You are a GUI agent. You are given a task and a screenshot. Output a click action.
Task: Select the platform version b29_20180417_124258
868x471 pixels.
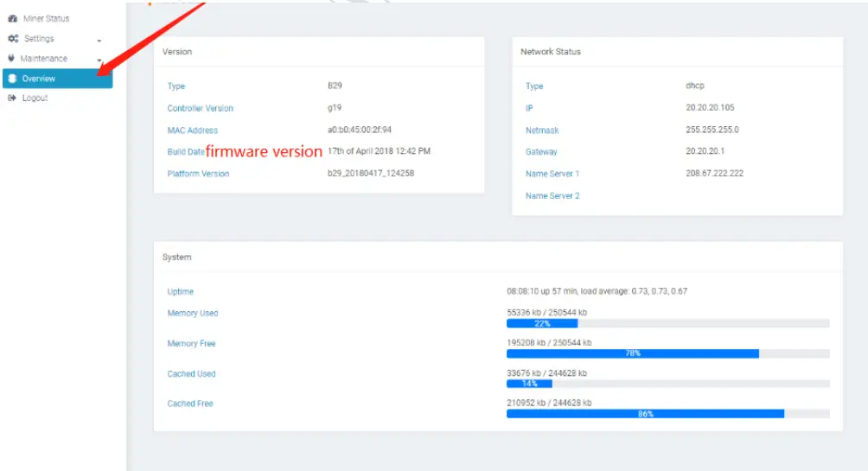coord(371,173)
